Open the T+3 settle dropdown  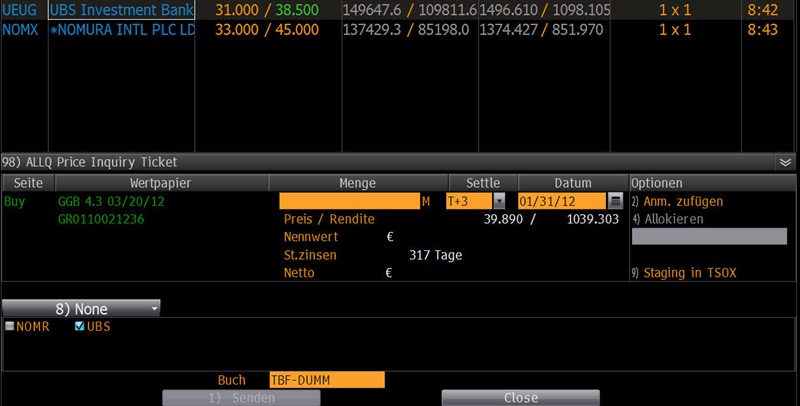coord(499,202)
